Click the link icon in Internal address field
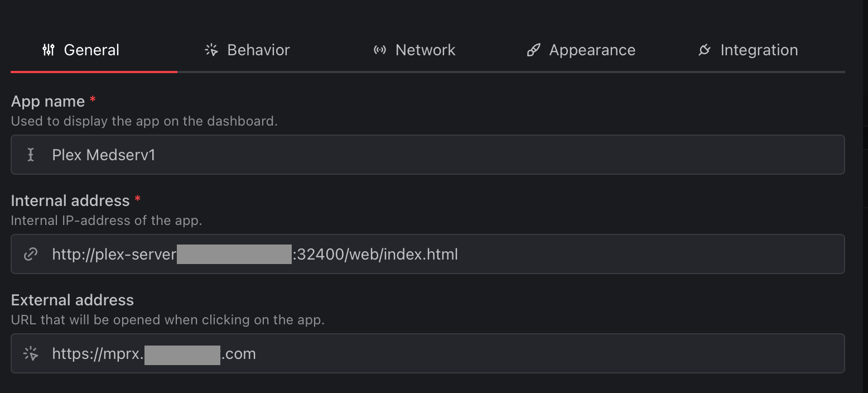868x393 pixels. click(x=31, y=254)
